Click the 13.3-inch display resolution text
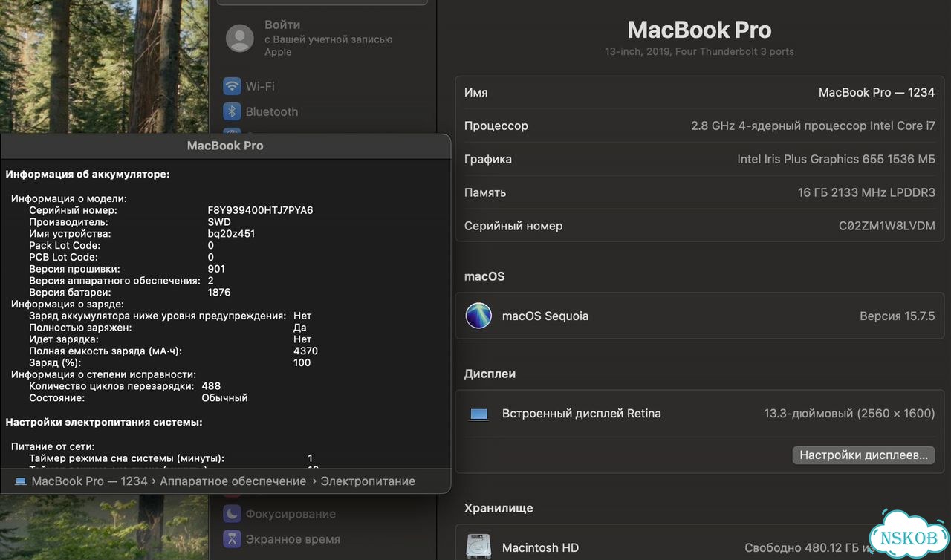 tap(849, 414)
